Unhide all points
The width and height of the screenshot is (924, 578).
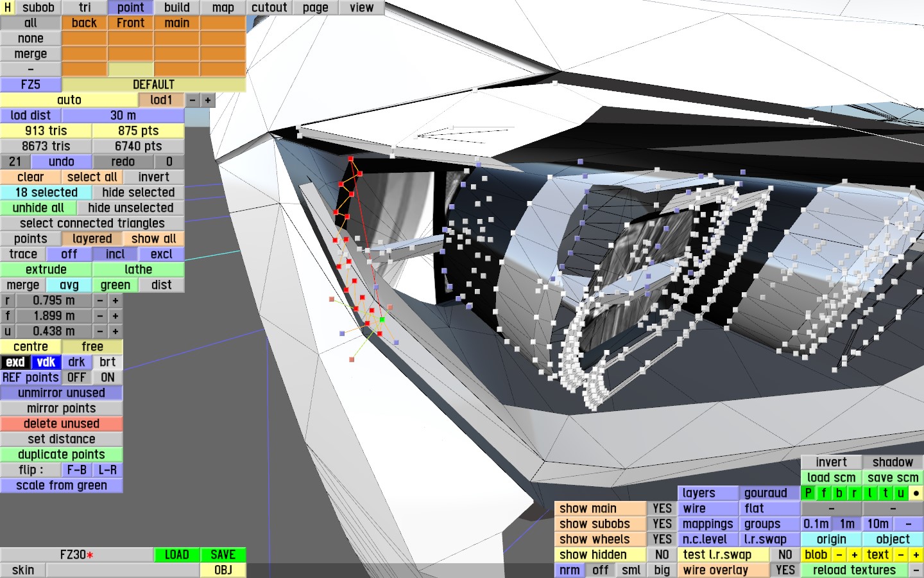[x=38, y=208]
